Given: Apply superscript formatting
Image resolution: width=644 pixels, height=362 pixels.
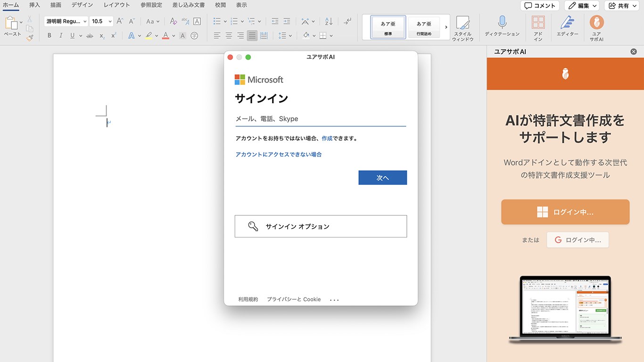Looking at the screenshot, I should point(114,36).
